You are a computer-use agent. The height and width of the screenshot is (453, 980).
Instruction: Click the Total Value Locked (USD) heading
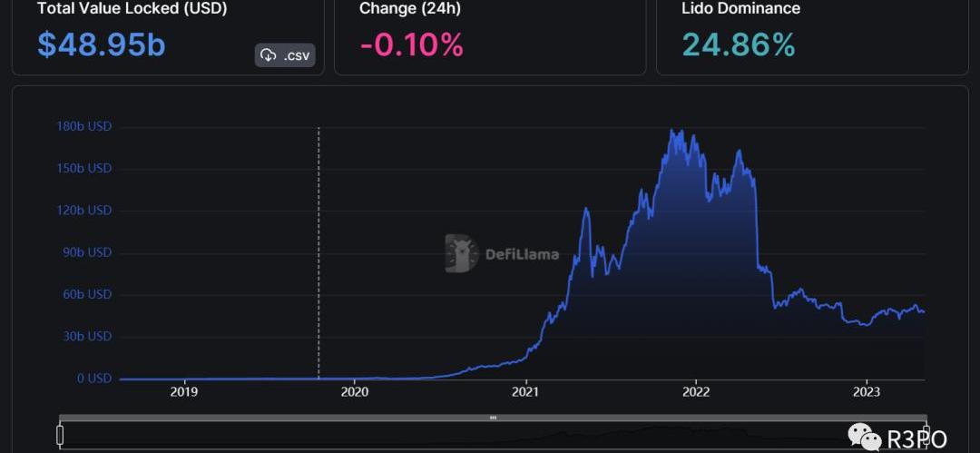point(132,9)
